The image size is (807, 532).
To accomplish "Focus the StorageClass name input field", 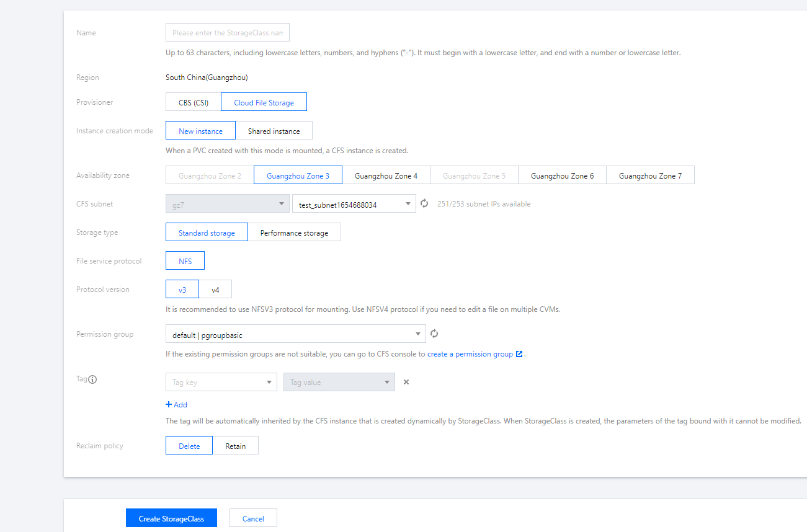I will [x=228, y=32].
